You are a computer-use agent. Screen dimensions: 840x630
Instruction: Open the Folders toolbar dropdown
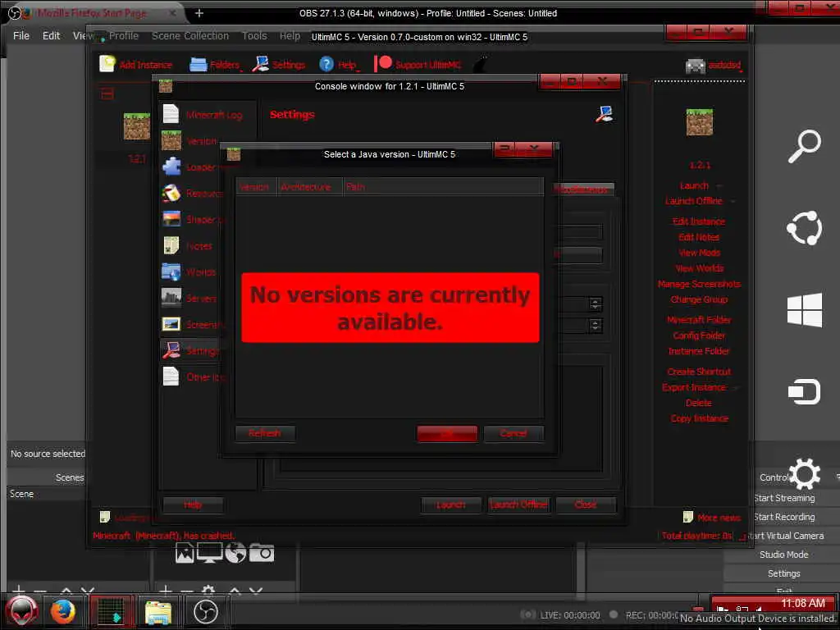pyautogui.click(x=216, y=65)
